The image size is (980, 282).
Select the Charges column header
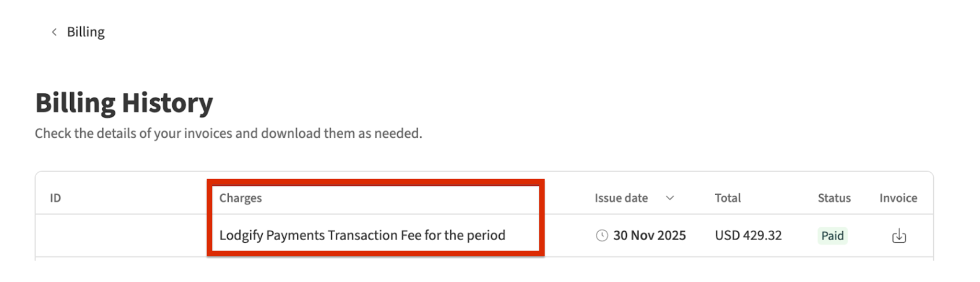tap(241, 198)
